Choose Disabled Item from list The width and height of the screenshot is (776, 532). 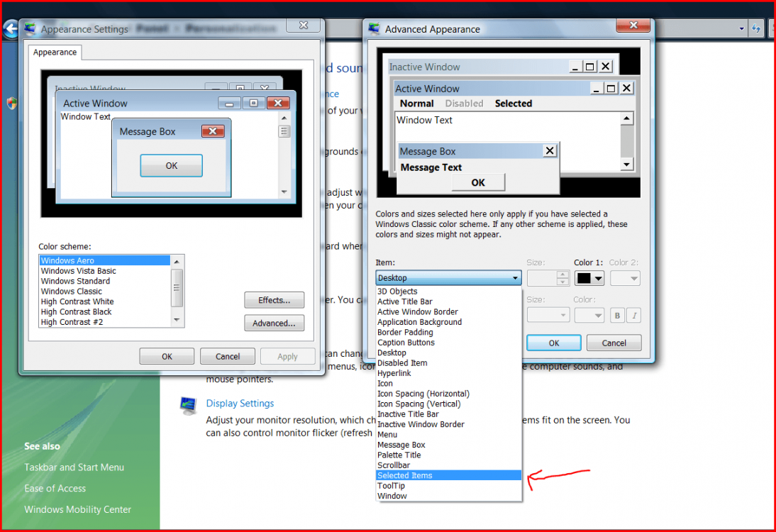point(448,362)
